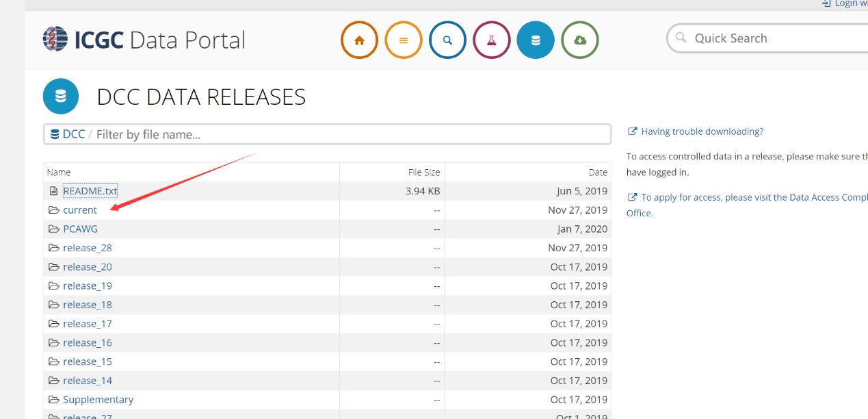Click the Name column header
868x419 pixels.
click(59, 173)
